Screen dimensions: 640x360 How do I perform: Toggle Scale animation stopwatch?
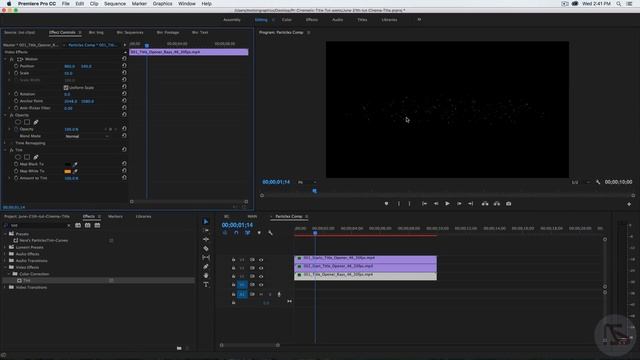16,73
